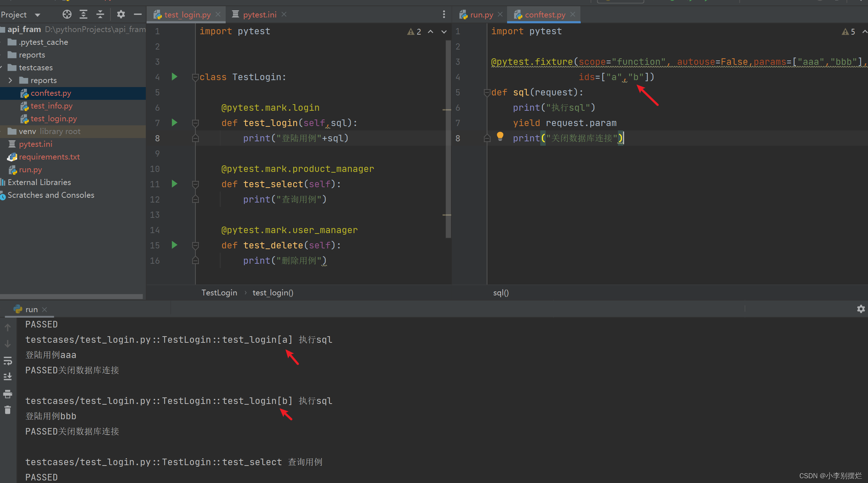Open test_info.py from project tree

[x=51, y=106]
